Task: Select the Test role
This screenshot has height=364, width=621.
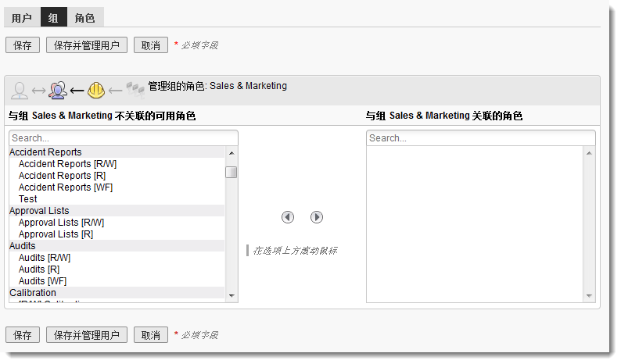Action: click(x=117, y=199)
